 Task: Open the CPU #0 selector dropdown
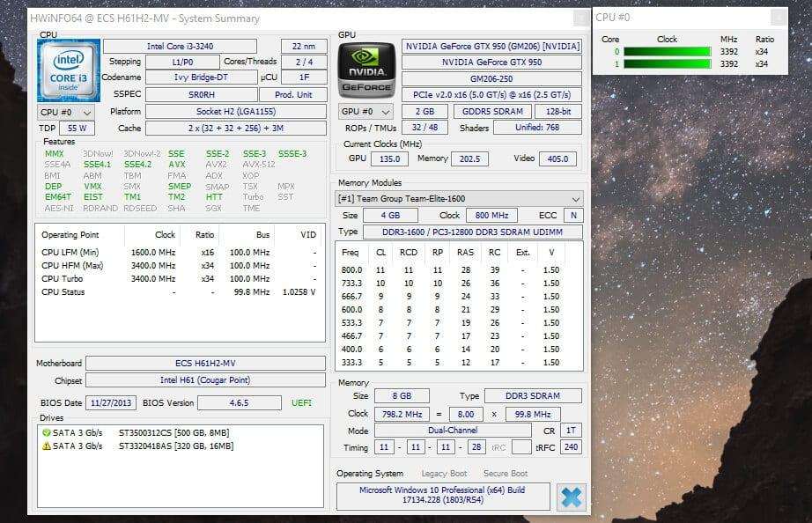[x=66, y=113]
